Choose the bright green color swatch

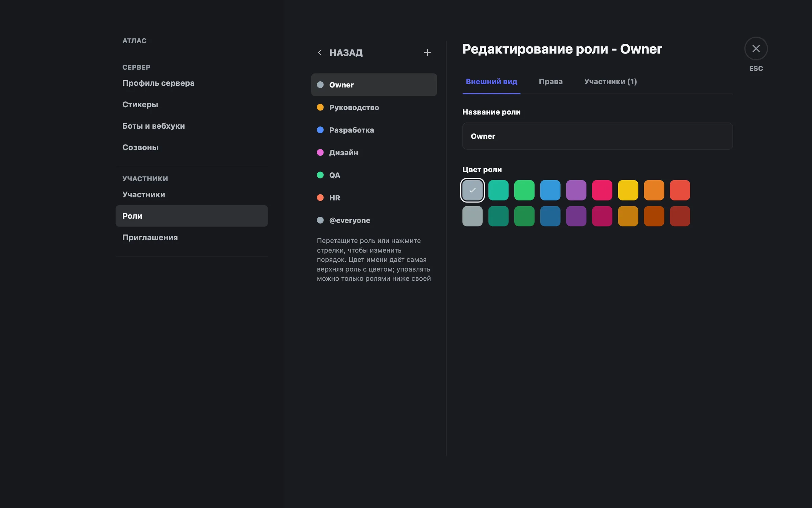click(x=524, y=190)
